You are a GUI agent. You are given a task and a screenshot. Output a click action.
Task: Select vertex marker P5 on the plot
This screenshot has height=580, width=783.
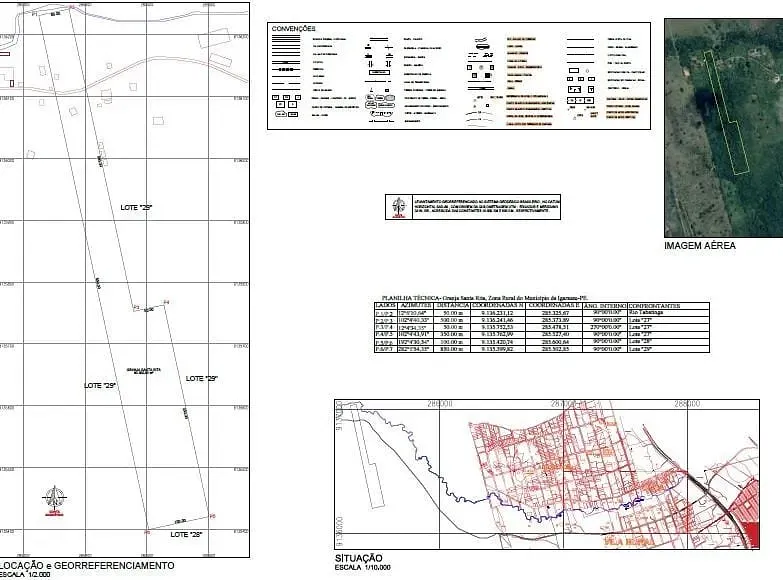(x=212, y=516)
